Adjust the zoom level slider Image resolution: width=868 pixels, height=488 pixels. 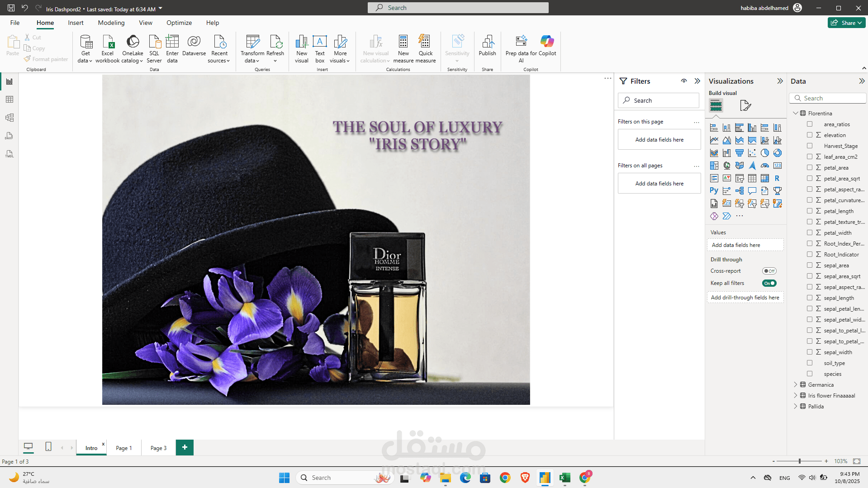coord(799,461)
